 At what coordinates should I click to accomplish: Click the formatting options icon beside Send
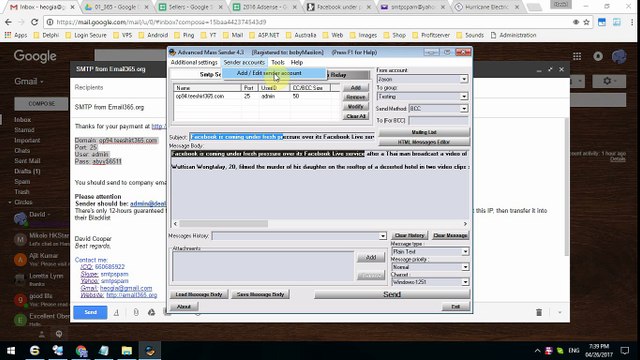pyautogui.click(x=116, y=312)
